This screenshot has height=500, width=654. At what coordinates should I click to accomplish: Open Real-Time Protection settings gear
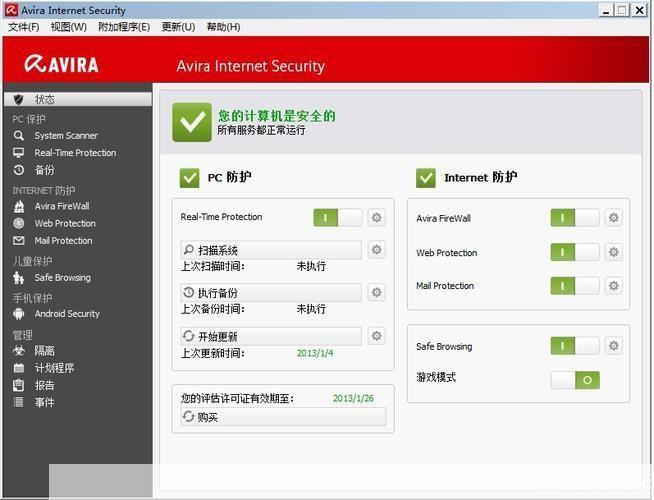376,217
